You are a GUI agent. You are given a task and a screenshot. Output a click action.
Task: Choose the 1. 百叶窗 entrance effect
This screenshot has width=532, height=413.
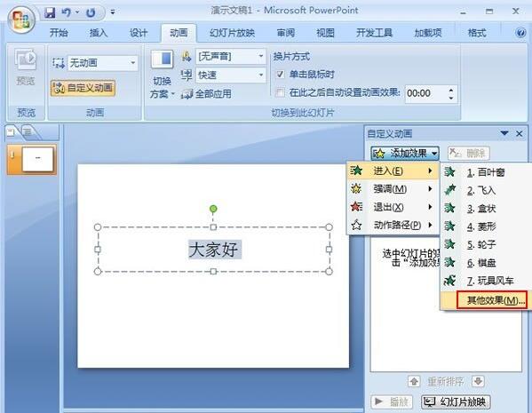click(x=485, y=172)
